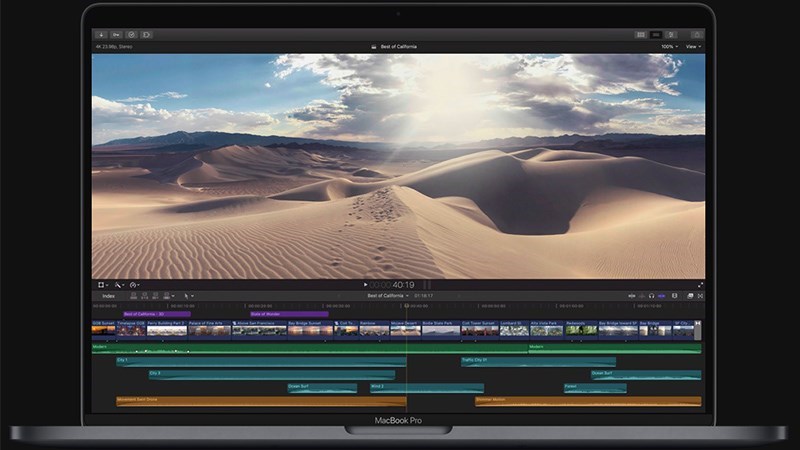
Task: Select the Lombard St clip
Action: pyautogui.click(x=514, y=329)
